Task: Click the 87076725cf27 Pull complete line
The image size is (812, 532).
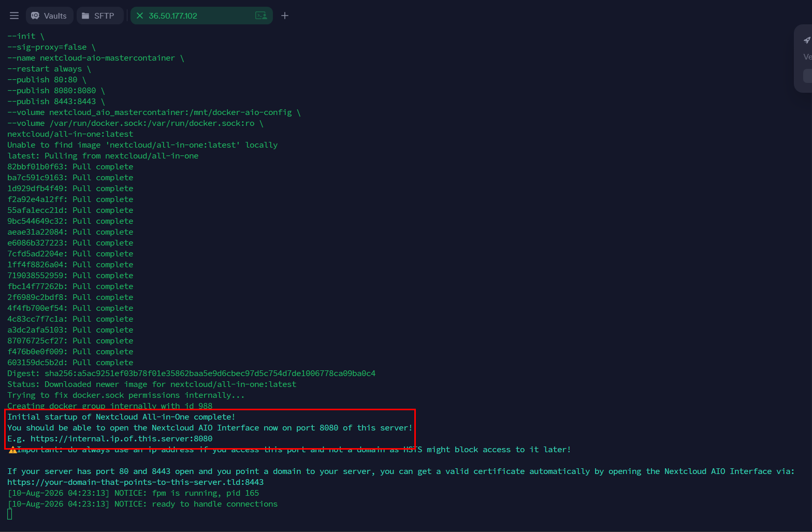Action: point(70,341)
